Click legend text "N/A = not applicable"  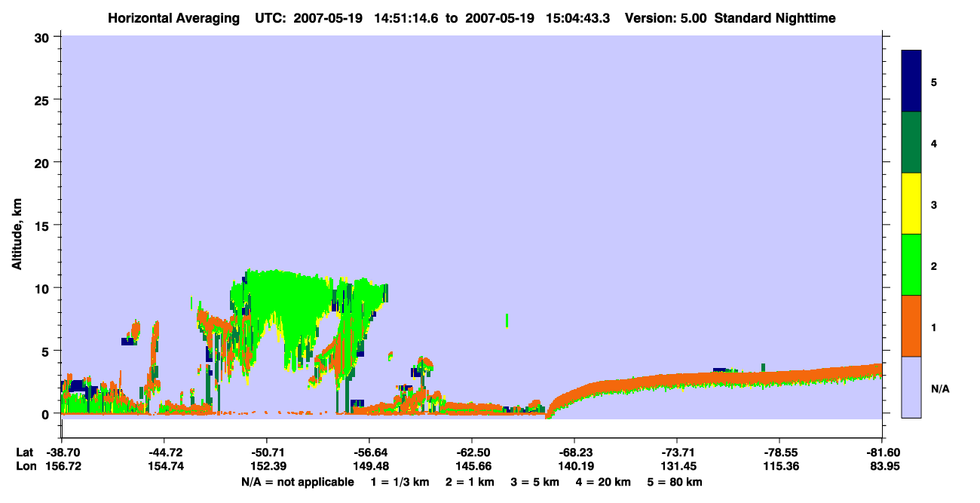297,482
